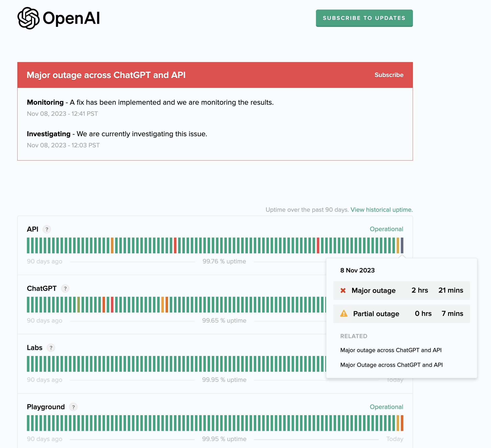Click the question mark icon next to Labs

pos(51,348)
